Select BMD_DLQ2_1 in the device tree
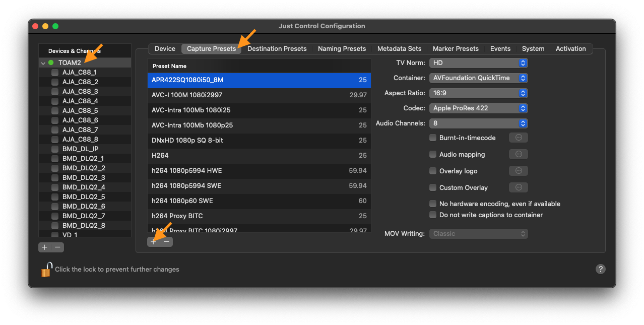Screen dimensions: 644x325 (x=85, y=159)
